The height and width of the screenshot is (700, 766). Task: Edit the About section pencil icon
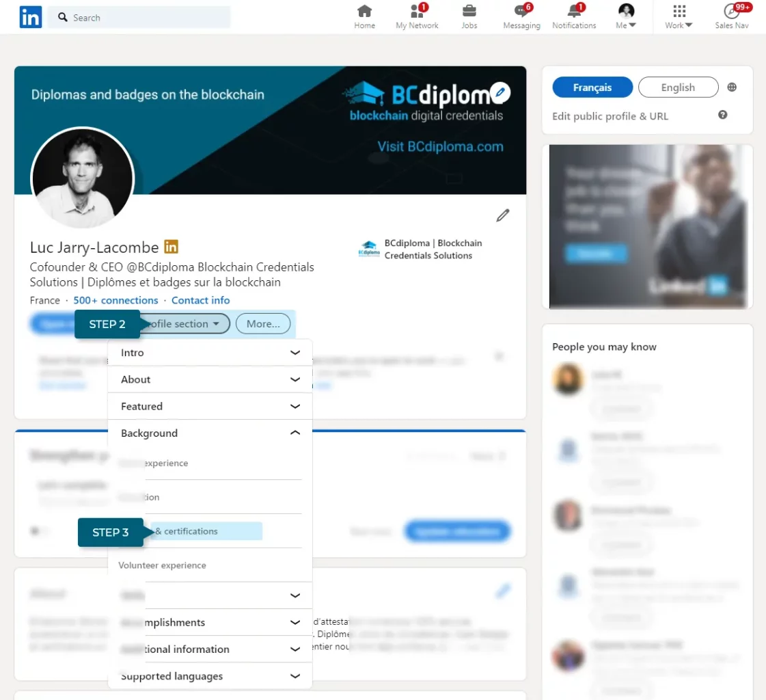pos(503,591)
